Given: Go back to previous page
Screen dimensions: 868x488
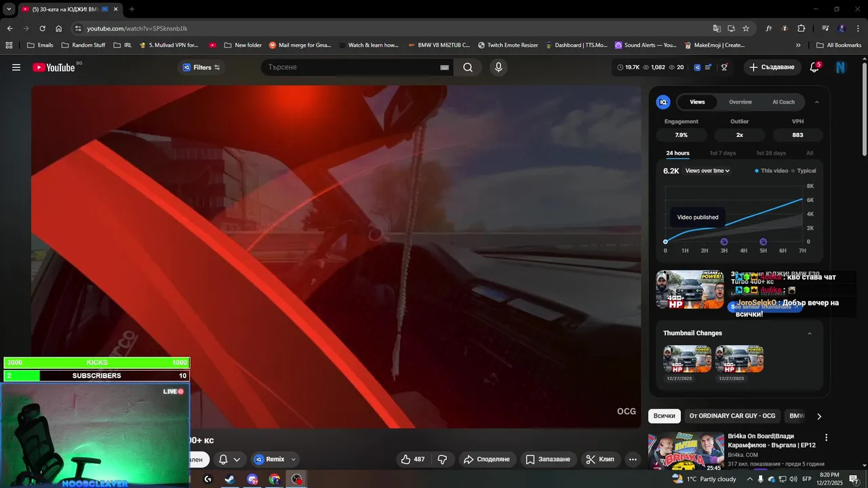Looking at the screenshot, I should [x=9, y=28].
